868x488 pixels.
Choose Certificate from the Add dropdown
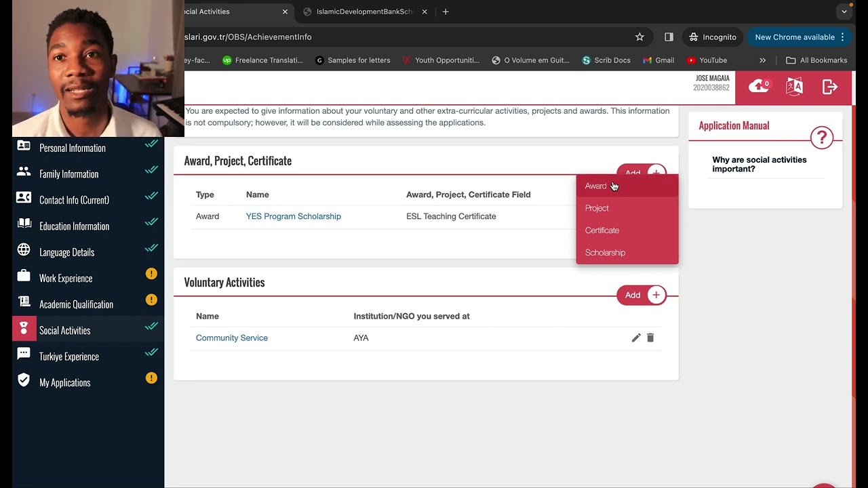coord(627,230)
